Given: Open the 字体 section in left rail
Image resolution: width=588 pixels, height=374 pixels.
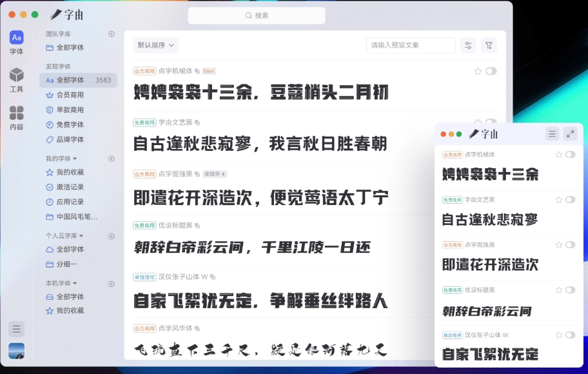Looking at the screenshot, I should pyautogui.click(x=17, y=43).
